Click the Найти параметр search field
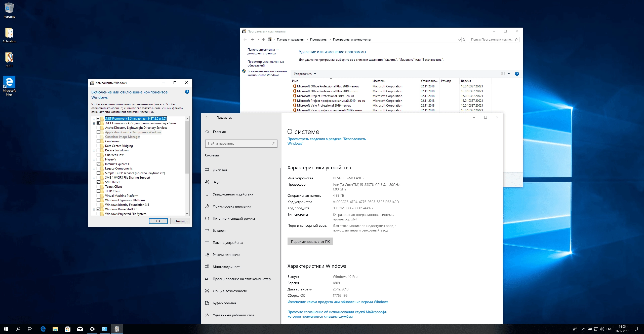The height and width of the screenshot is (334, 644). pos(241,143)
